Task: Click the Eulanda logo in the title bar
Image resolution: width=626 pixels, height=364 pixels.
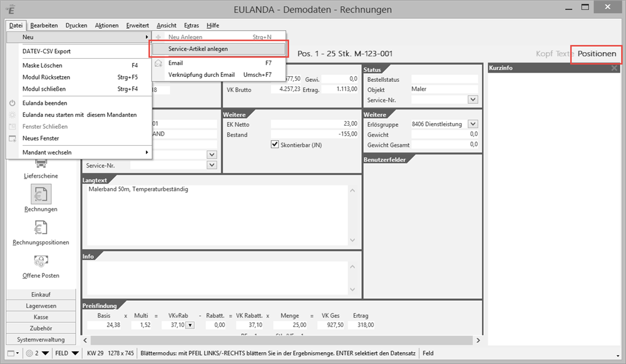Action: point(11,9)
